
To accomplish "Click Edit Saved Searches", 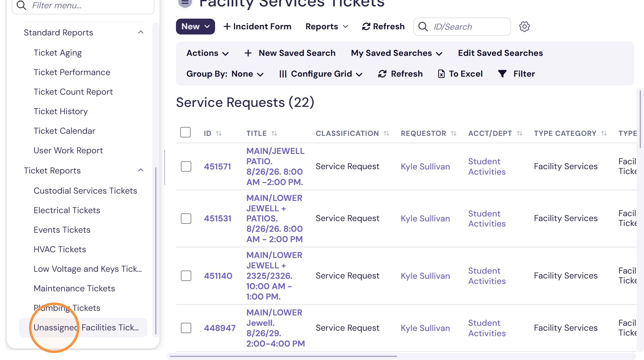I will click(x=500, y=53).
